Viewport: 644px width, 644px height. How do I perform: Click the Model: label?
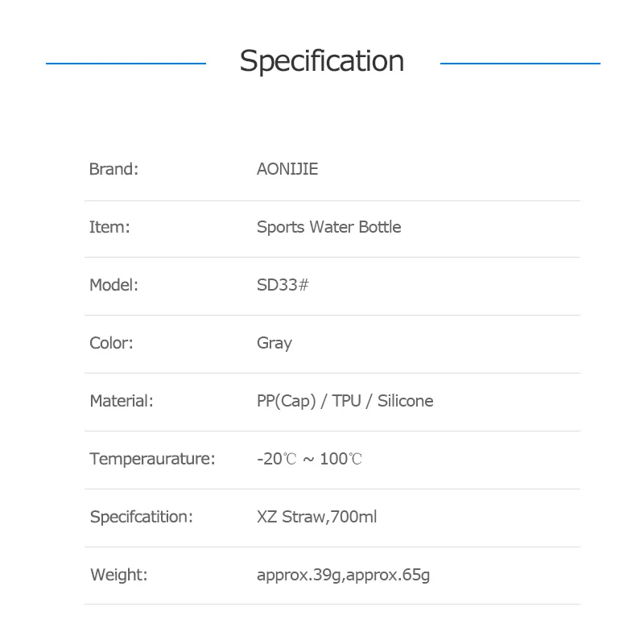pyautogui.click(x=114, y=285)
